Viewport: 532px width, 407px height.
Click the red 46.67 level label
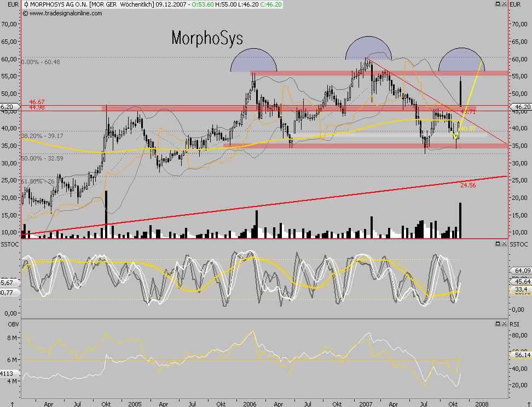(37, 102)
